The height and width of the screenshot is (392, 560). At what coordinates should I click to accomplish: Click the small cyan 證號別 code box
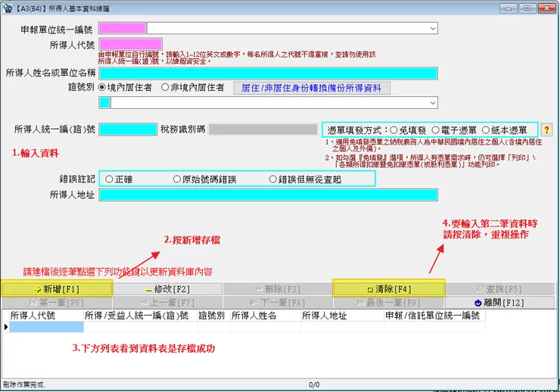tap(104, 103)
